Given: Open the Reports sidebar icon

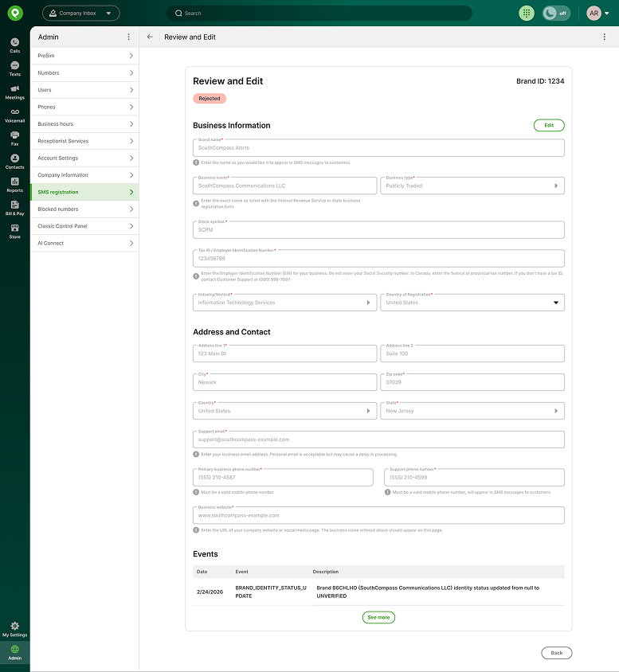Looking at the screenshot, I should 14,185.
